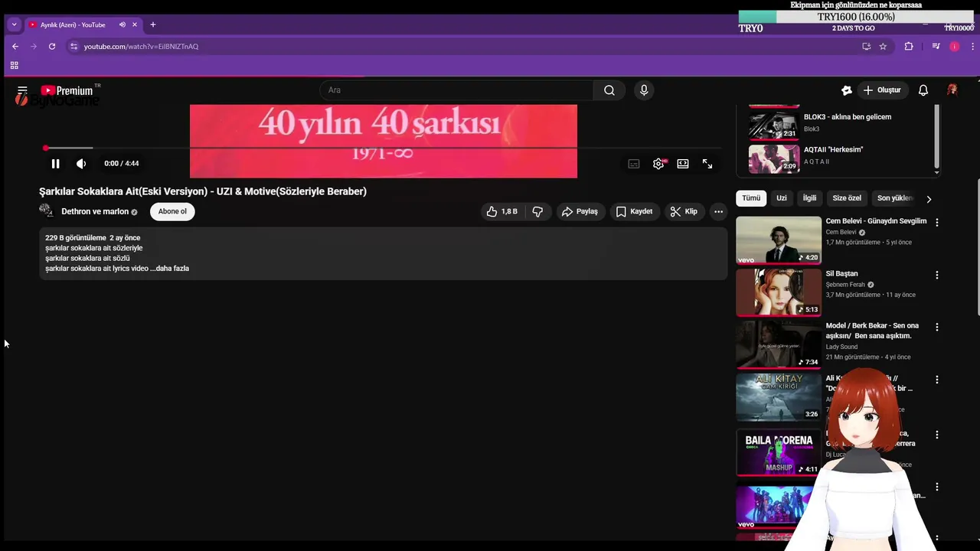Open Baila Morena mashup thumbnail

point(779,452)
